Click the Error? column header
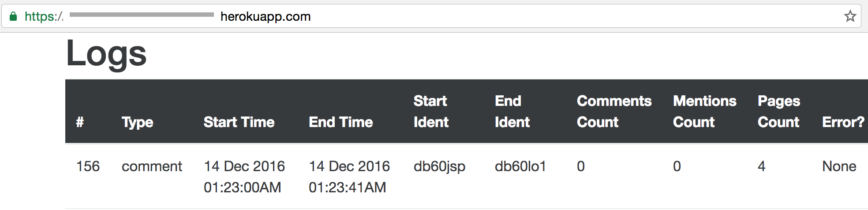 point(843,122)
